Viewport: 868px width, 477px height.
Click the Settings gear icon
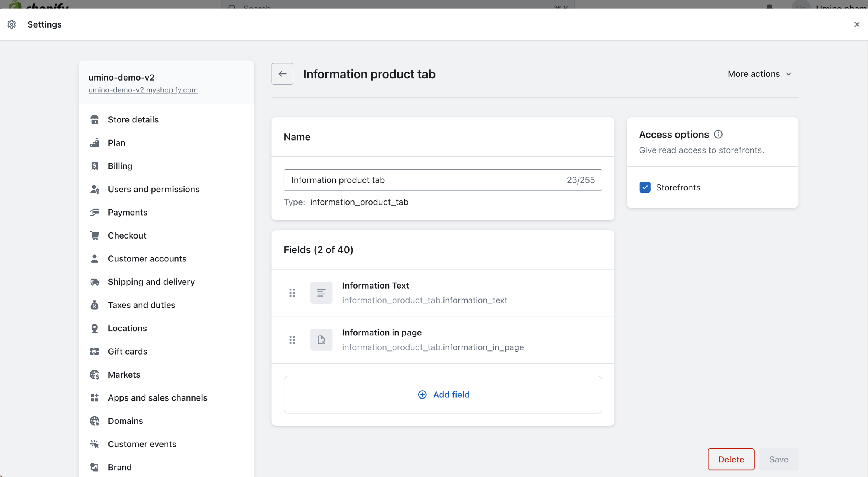(x=12, y=24)
